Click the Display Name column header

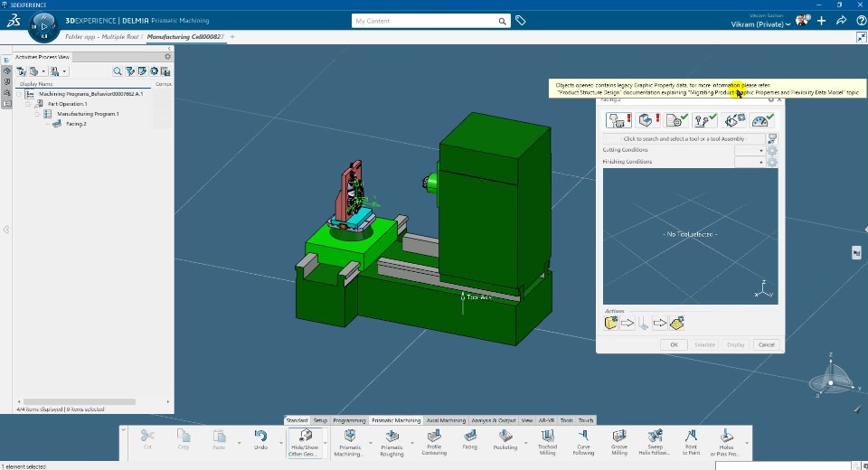click(x=36, y=83)
